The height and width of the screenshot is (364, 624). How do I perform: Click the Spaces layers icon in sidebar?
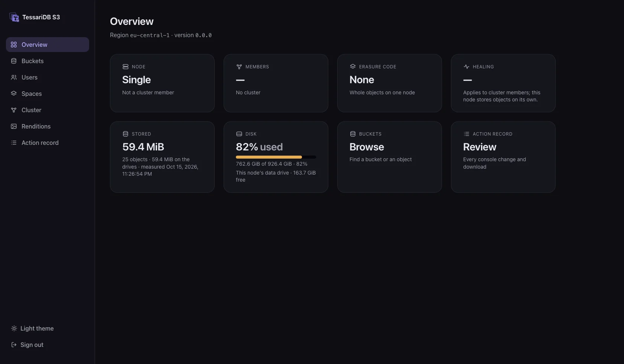pyautogui.click(x=14, y=94)
